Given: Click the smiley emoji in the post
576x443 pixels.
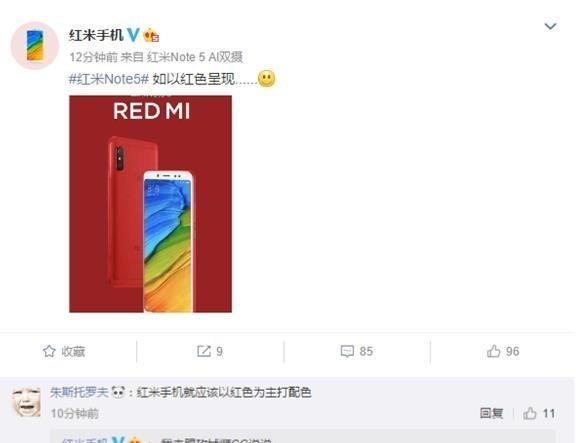Looking at the screenshot, I should point(266,79).
